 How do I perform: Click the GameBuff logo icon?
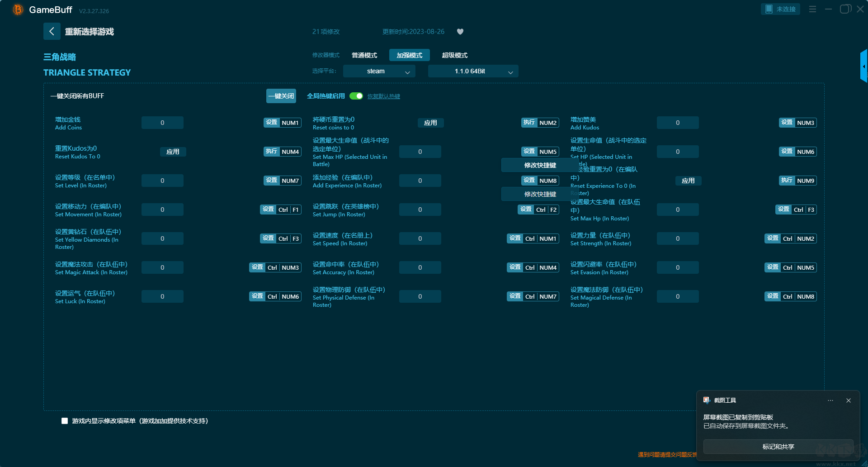pos(18,10)
